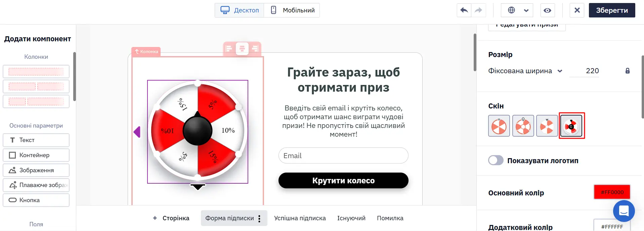644x231 pixels.
Task: Toggle the size lock icon
Action: click(x=628, y=71)
